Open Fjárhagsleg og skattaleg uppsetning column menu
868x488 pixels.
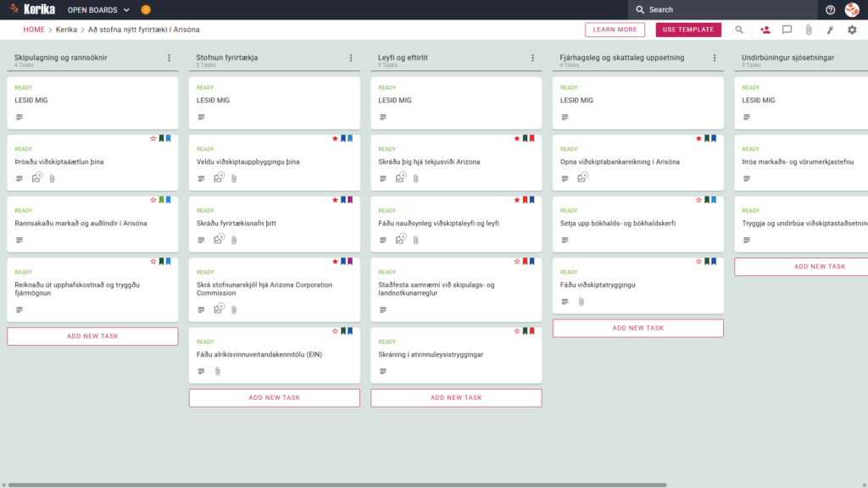click(715, 58)
